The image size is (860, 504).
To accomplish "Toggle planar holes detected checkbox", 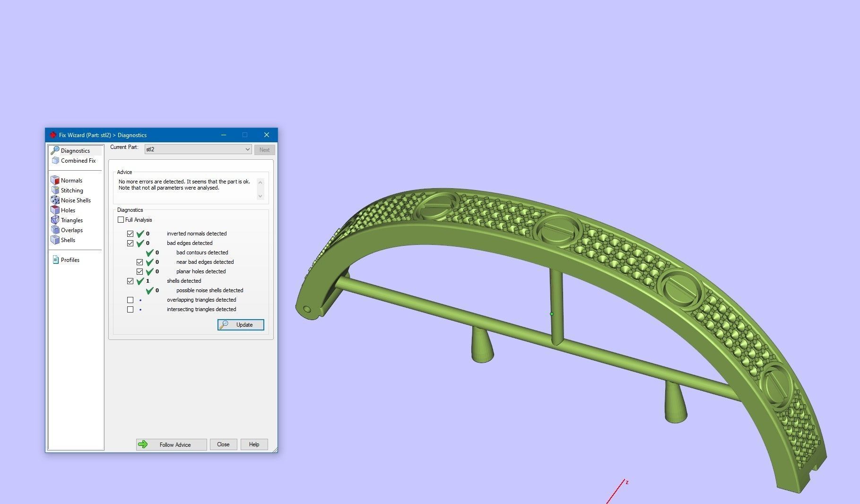I will (x=139, y=271).
